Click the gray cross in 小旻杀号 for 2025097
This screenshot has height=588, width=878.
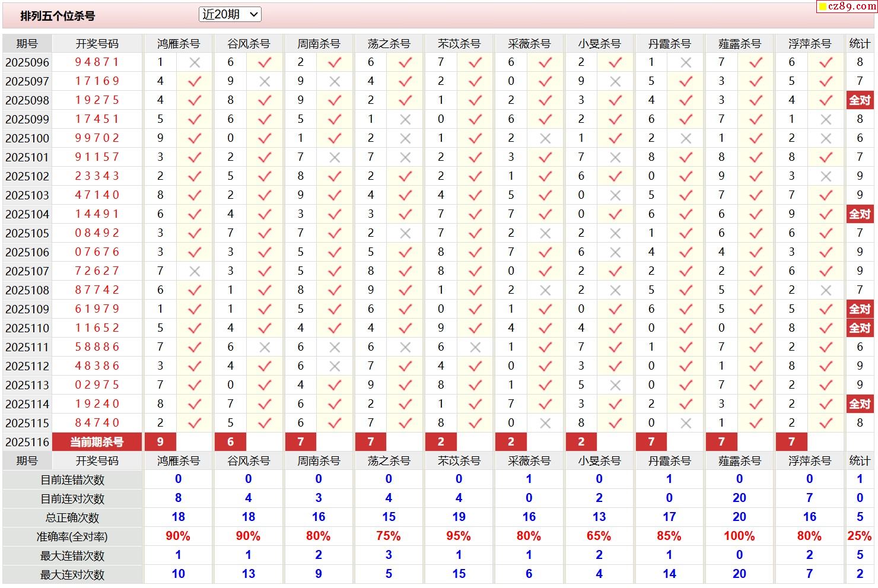tap(615, 81)
